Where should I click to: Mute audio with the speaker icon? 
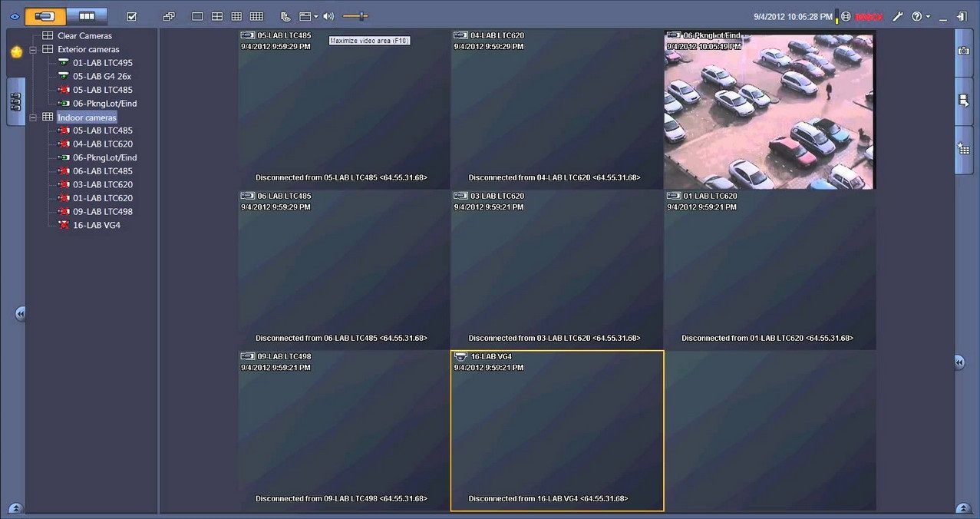coord(328,16)
